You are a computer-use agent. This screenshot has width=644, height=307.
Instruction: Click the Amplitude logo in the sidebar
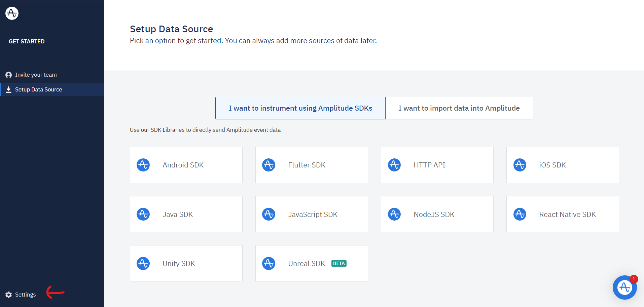point(12,13)
